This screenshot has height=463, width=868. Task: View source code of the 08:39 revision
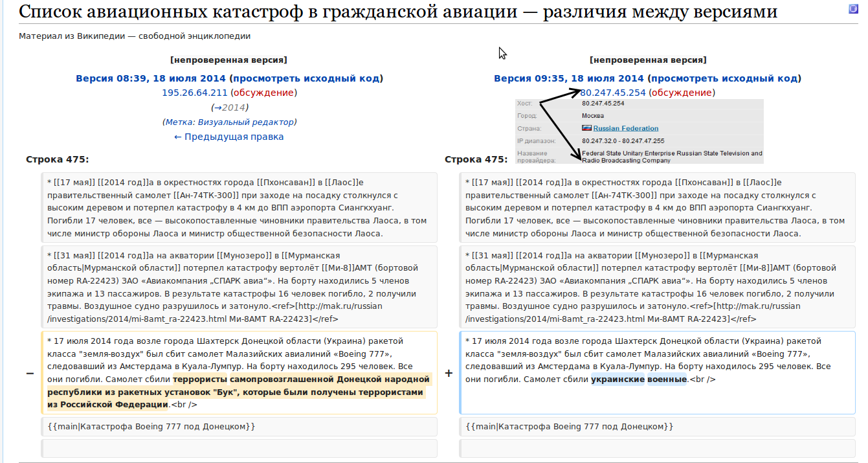click(x=306, y=78)
